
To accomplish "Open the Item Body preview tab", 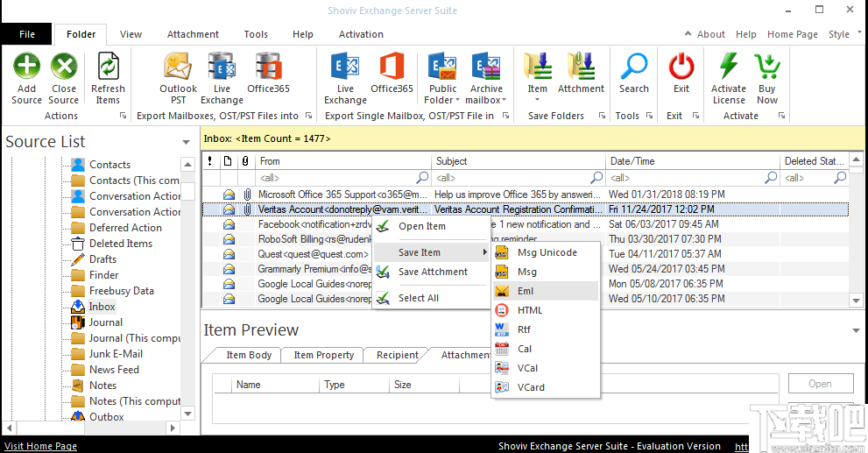I will [249, 355].
